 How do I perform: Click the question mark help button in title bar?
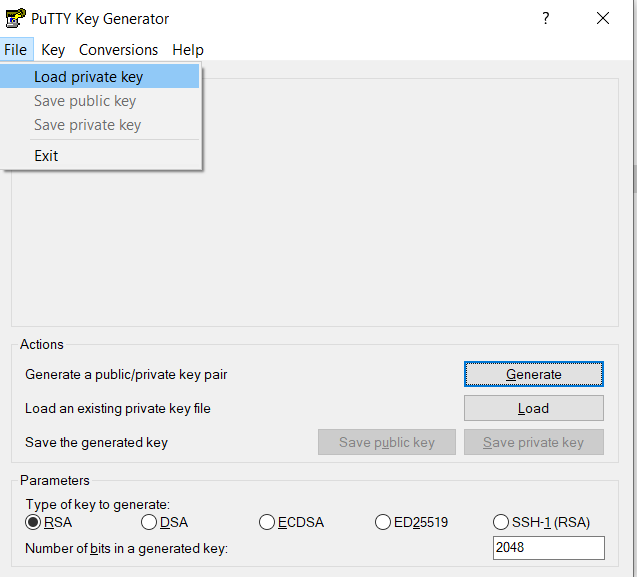click(x=545, y=18)
